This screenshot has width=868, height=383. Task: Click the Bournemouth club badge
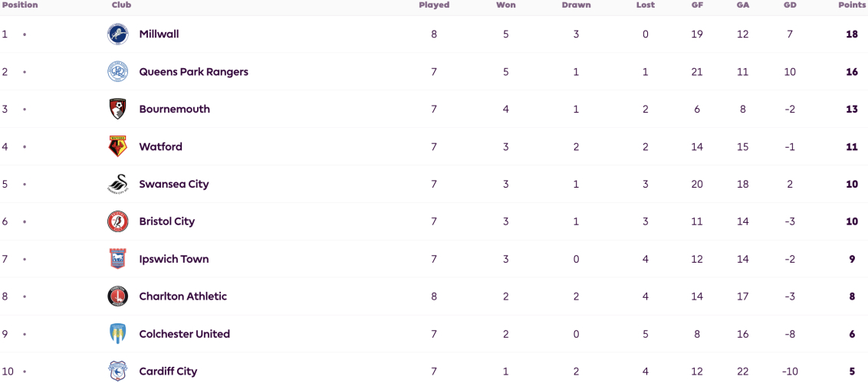click(117, 110)
